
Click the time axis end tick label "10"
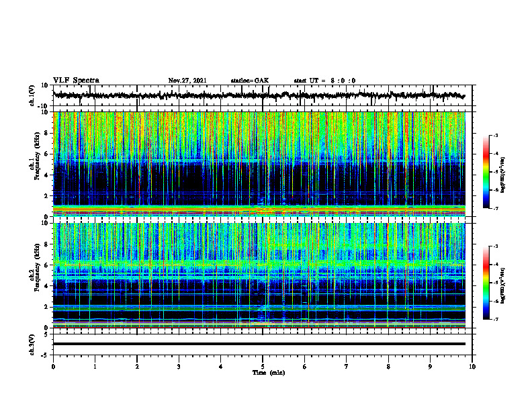472,367
